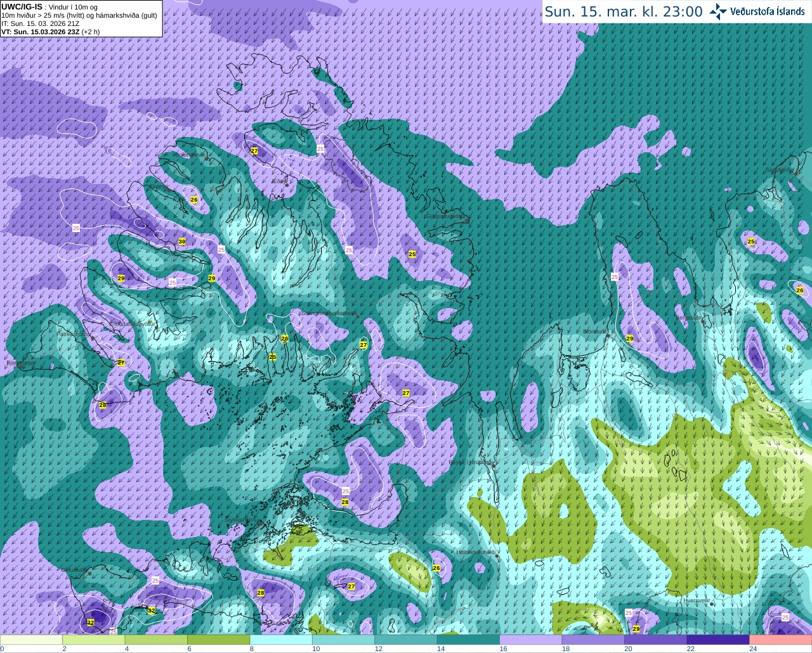Screen dimensions: 812x653
Task: Select the 'UWC/IG-IS' model title text
Action: (x=22, y=6)
